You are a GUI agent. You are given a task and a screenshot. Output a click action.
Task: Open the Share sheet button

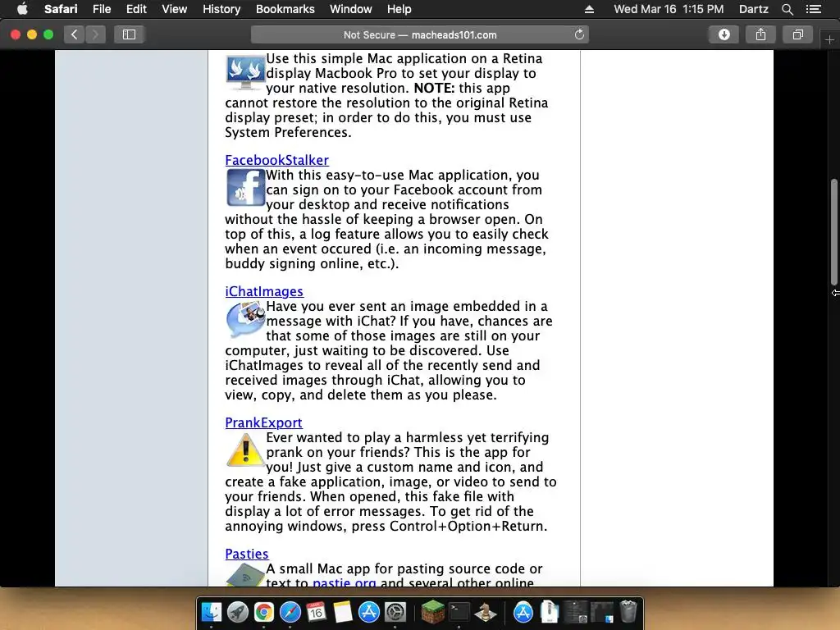(x=760, y=34)
